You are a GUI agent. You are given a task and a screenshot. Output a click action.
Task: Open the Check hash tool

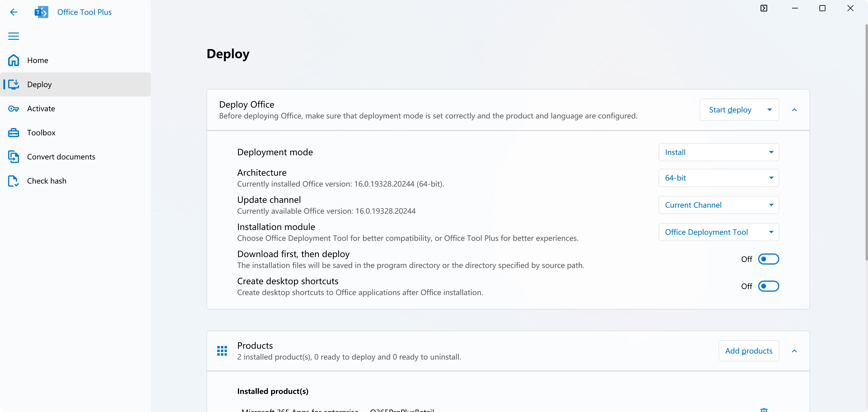pos(46,181)
